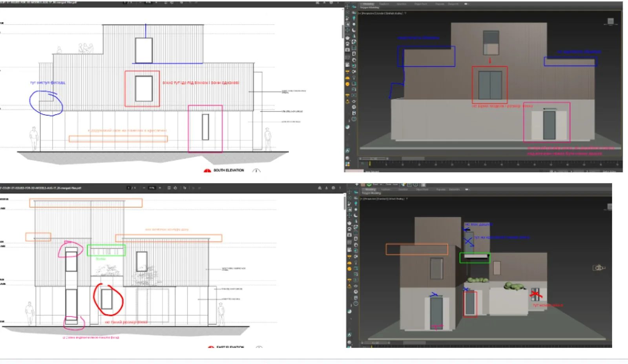628x364 pixels.
Task: Click download icon in lower PDF viewer toolbar
Action: click(326, 188)
